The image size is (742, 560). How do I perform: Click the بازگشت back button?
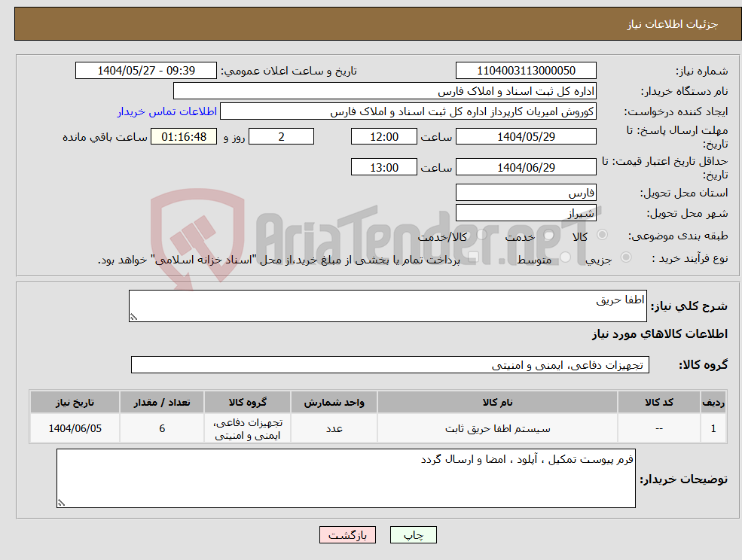(348, 535)
